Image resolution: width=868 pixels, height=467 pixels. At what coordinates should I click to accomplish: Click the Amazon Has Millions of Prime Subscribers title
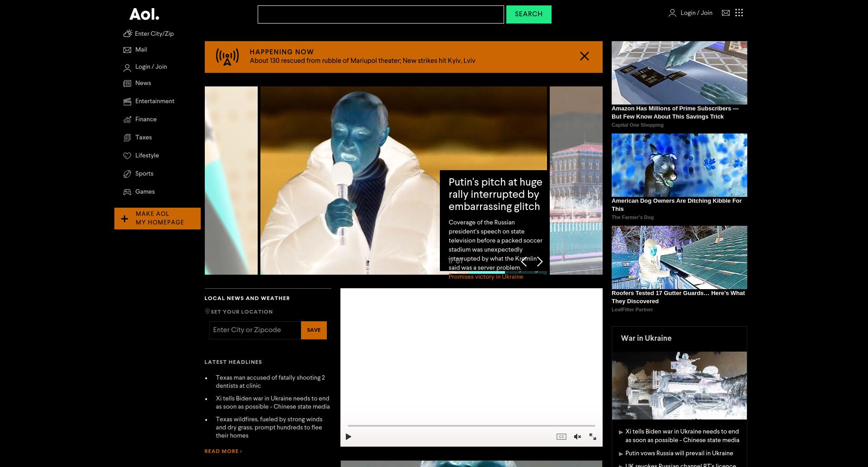point(675,113)
